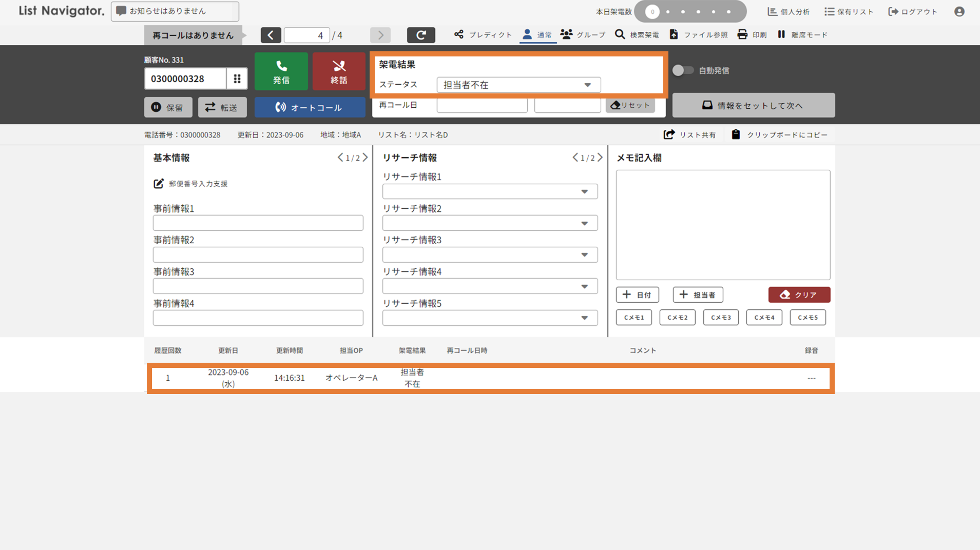Image resolution: width=980 pixels, height=550 pixels.
Task: Open the ステータス dropdown
Action: pyautogui.click(x=518, y=85)
